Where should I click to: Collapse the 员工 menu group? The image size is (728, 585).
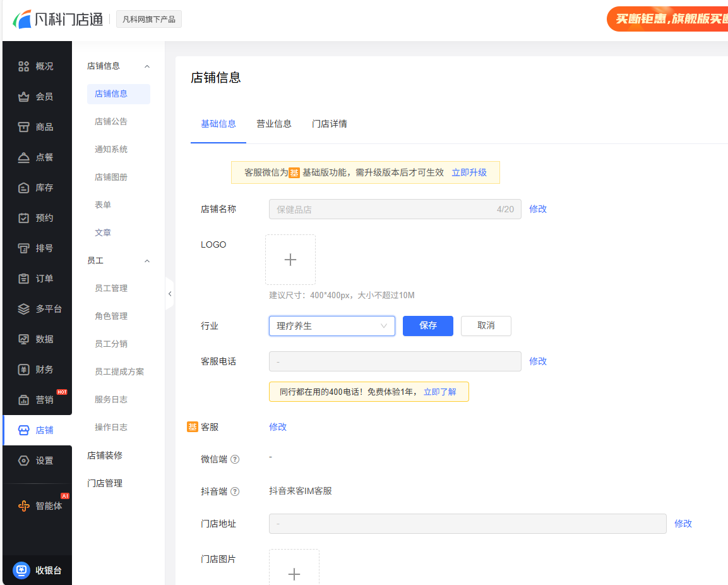(x=147, y=261)
